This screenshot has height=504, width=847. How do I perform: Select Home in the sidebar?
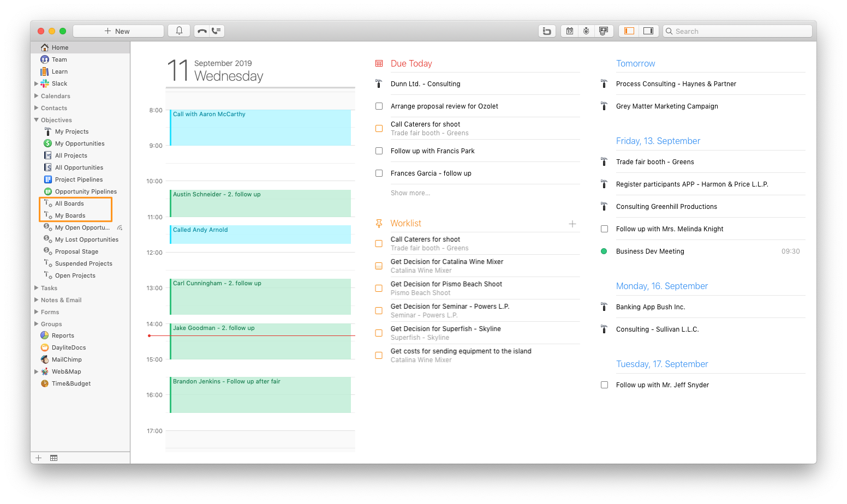(x=80, y=47)
